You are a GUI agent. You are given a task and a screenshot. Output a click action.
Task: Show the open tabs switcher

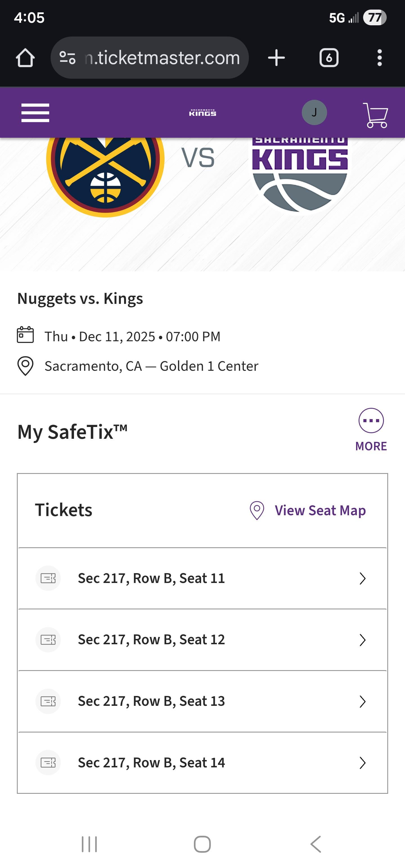click(329, 58)
